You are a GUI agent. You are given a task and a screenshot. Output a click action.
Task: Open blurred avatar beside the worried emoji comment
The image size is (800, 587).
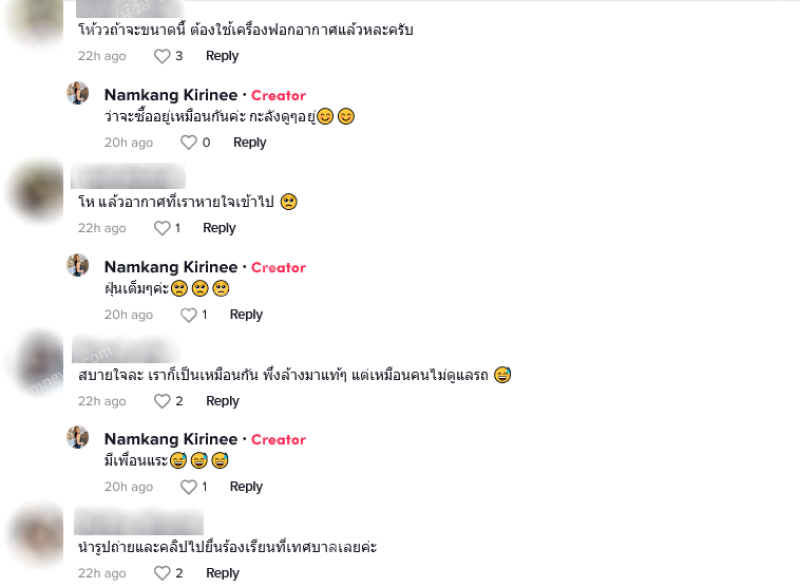point(37,191)
